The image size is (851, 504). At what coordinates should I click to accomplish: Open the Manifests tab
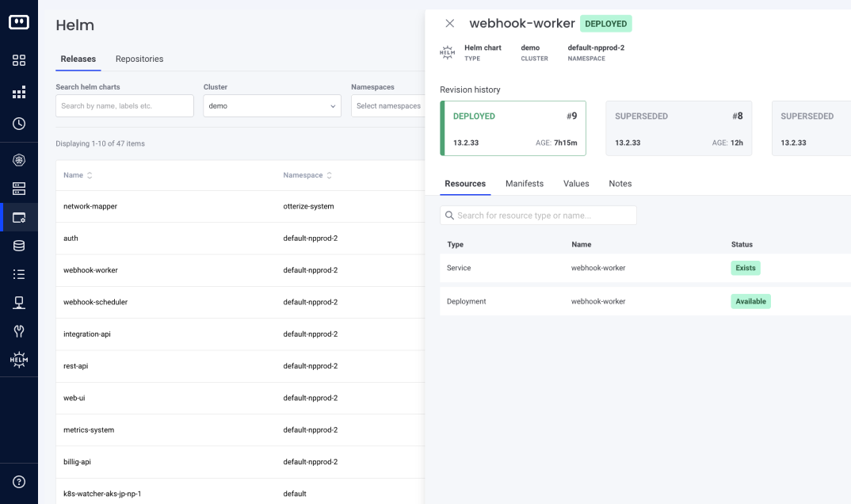point(525,183)
